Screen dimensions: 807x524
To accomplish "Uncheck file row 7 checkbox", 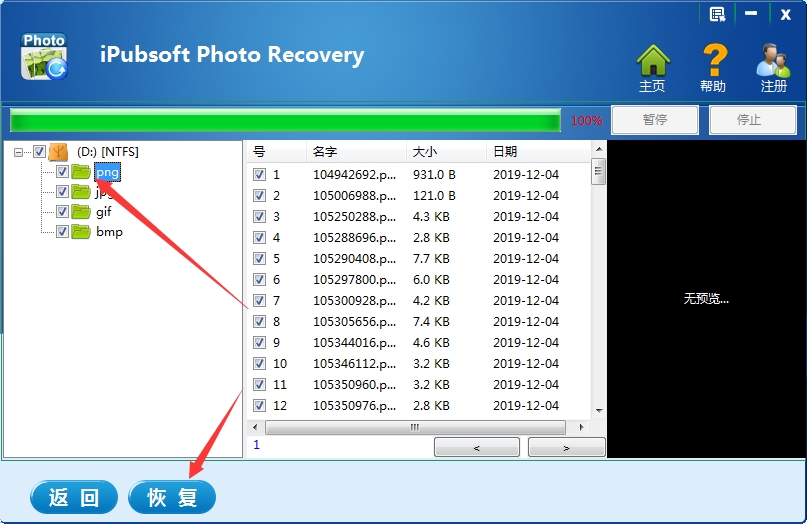I will [x=259, y=301].
